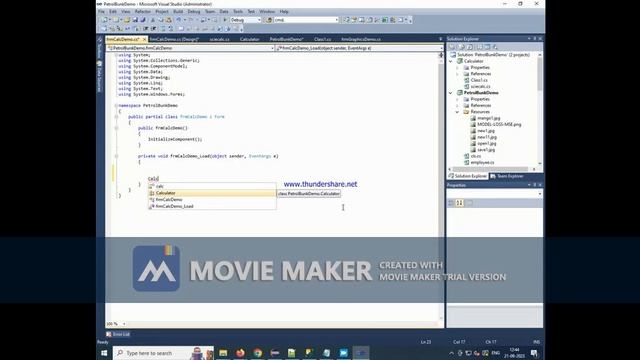640x360 pixels.
Task: Click the Undo icon in toolbar
Action: click(x=178, y=20)
